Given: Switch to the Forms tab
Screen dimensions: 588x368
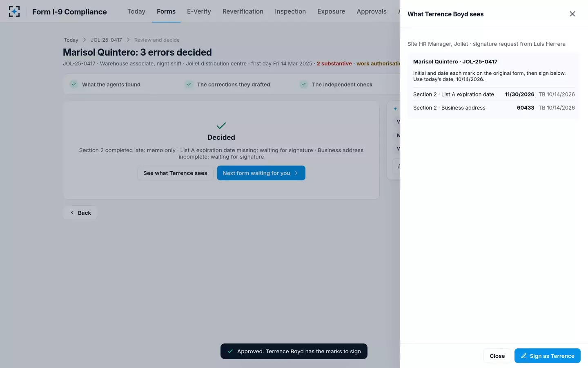Looking at the screenshot, I should [166, 11].
